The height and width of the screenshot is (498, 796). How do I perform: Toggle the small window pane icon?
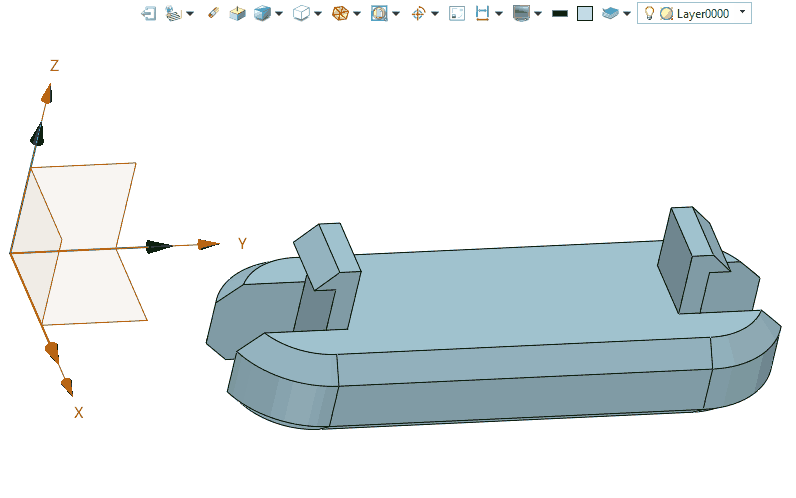457,14
